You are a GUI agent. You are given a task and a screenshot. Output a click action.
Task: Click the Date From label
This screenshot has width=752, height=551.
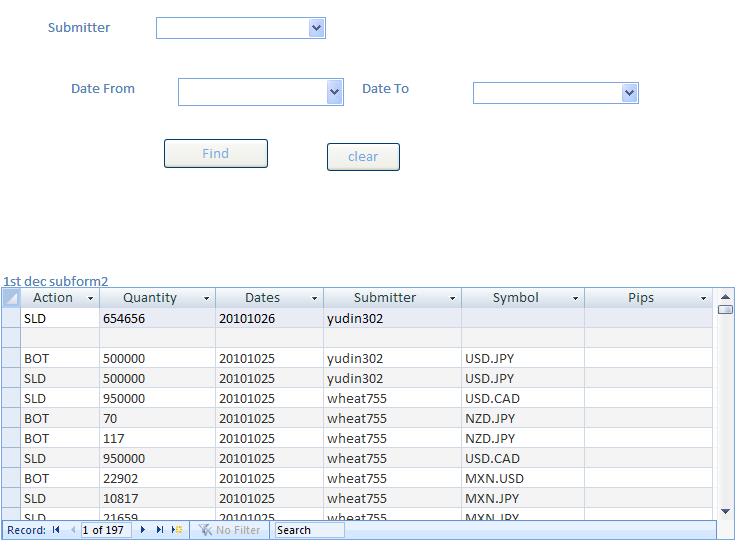pos(103,88)
